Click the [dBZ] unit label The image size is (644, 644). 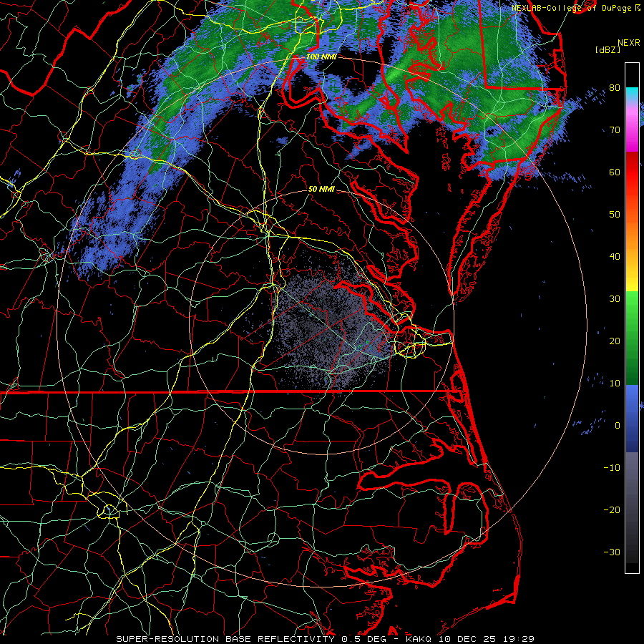click(608, 50)
